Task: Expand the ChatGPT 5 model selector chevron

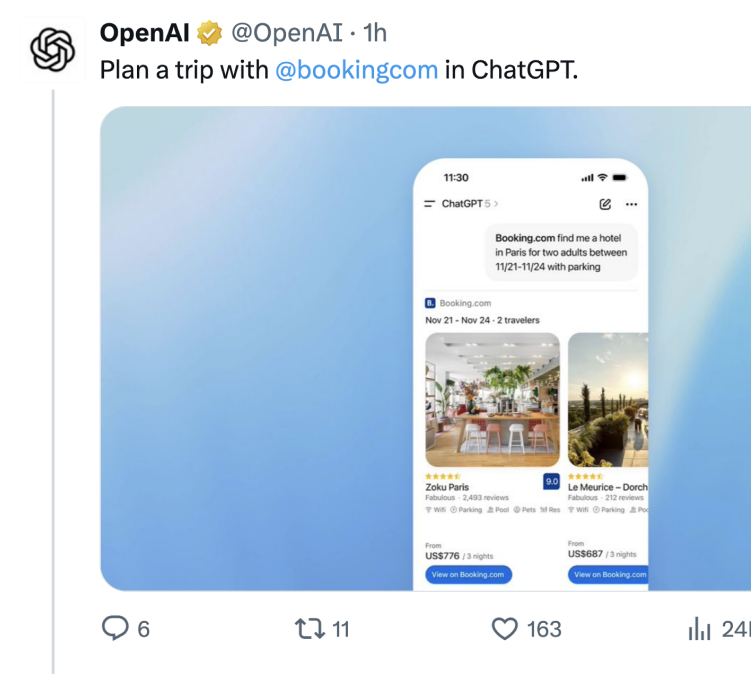Action: point(496,204)
